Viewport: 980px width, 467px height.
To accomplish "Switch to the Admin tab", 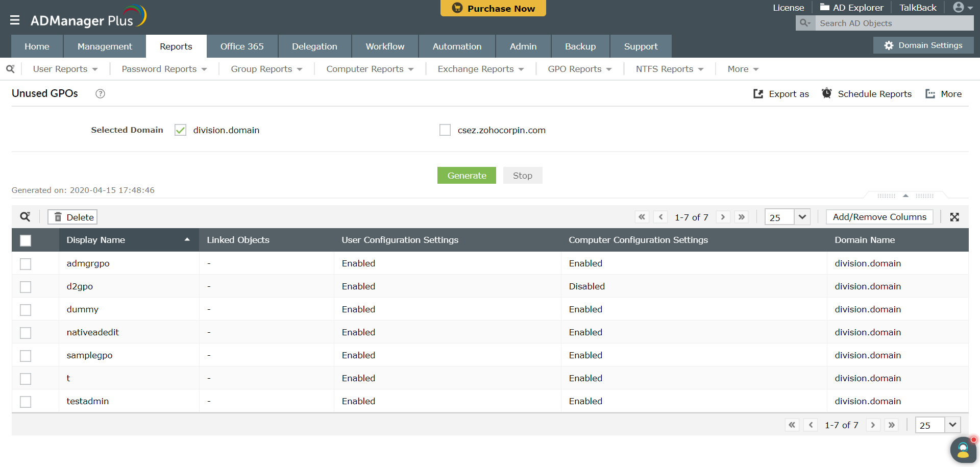I will tap(523, 46).
